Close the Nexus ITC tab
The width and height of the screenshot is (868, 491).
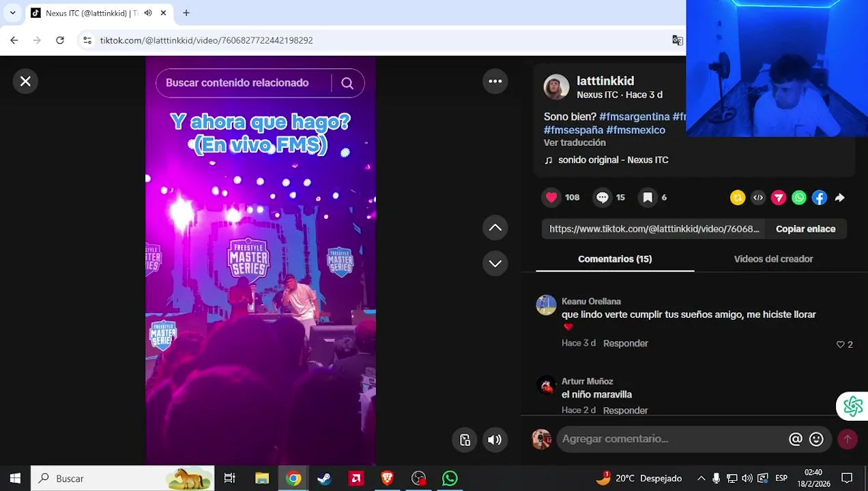163,13
